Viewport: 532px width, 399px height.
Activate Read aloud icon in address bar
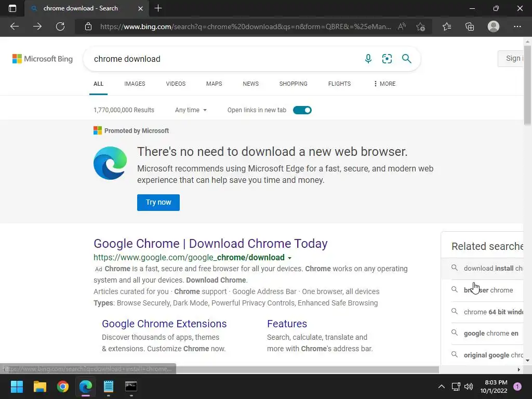click(x=402, y=26)
